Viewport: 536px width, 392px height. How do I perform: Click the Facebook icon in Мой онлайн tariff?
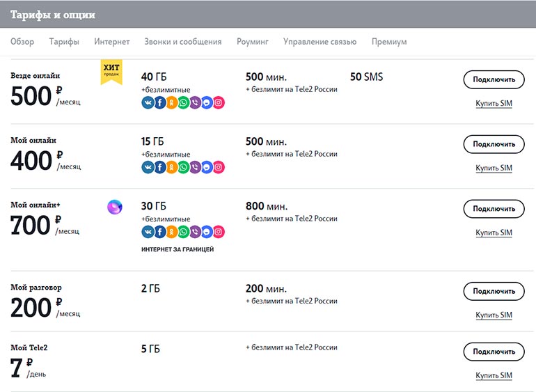pyautogui.click(x=160, y=167)
